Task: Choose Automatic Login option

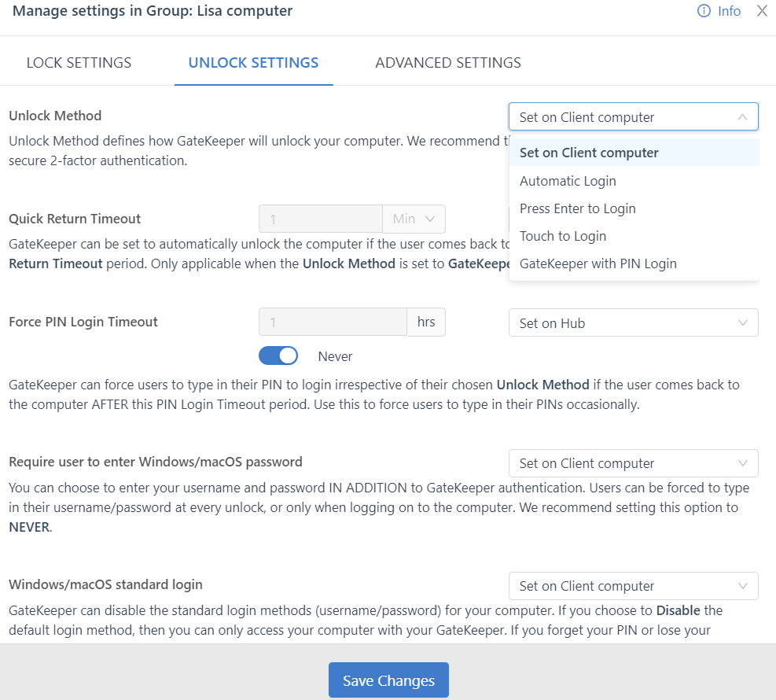Action: [568, 181]
